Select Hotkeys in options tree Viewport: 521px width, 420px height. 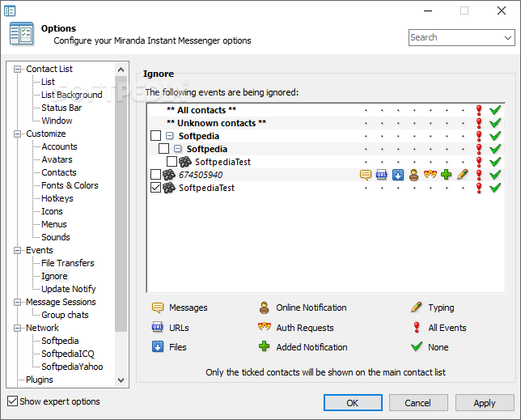pyautogui.click(x=57, y=198)
